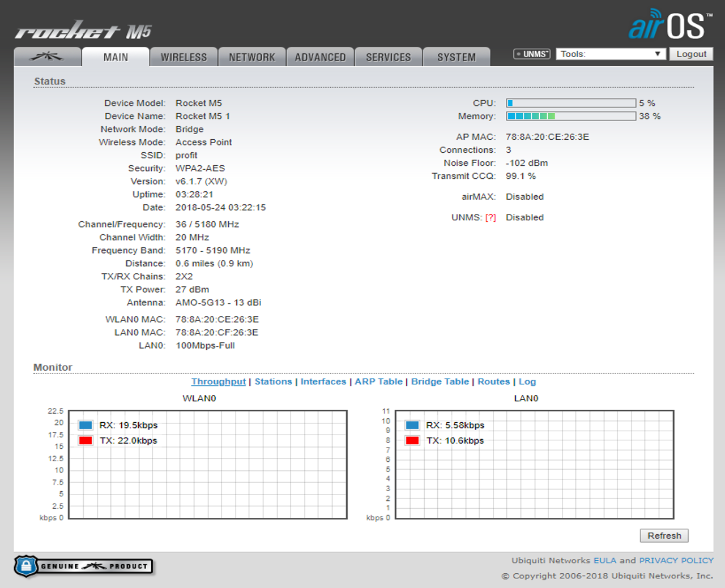The width and height of the screenshot is (725, 588).
Task: Open the Bridge Table link
Action: coord(440,382)
